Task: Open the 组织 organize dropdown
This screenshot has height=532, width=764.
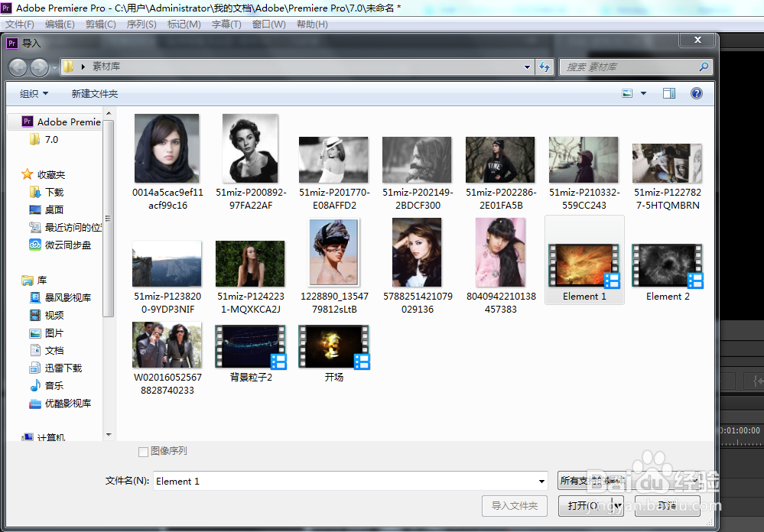Action: (34, 93)
